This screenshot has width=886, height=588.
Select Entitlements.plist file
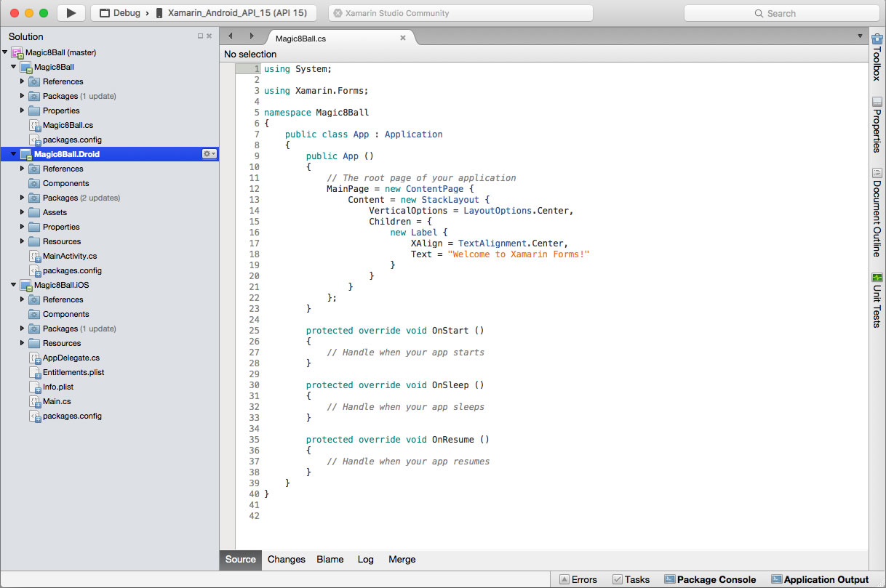73,372
